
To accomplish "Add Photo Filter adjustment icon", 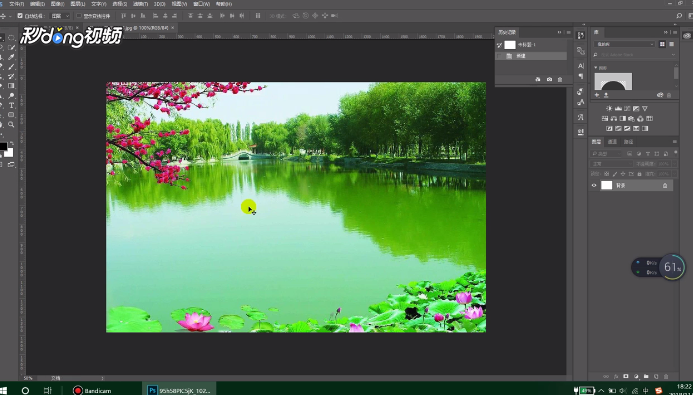I will coord(631,118).
